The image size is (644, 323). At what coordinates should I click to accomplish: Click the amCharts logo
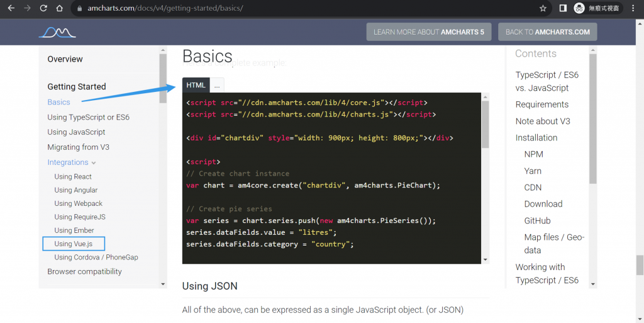tap(57, 32)
